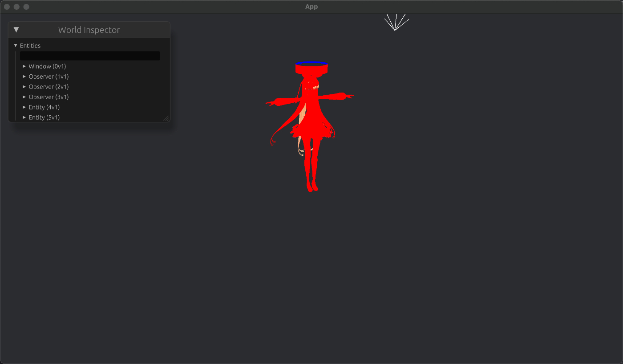
Task: Select the Observer (2v1) label
Action: (x=49, y=87)
